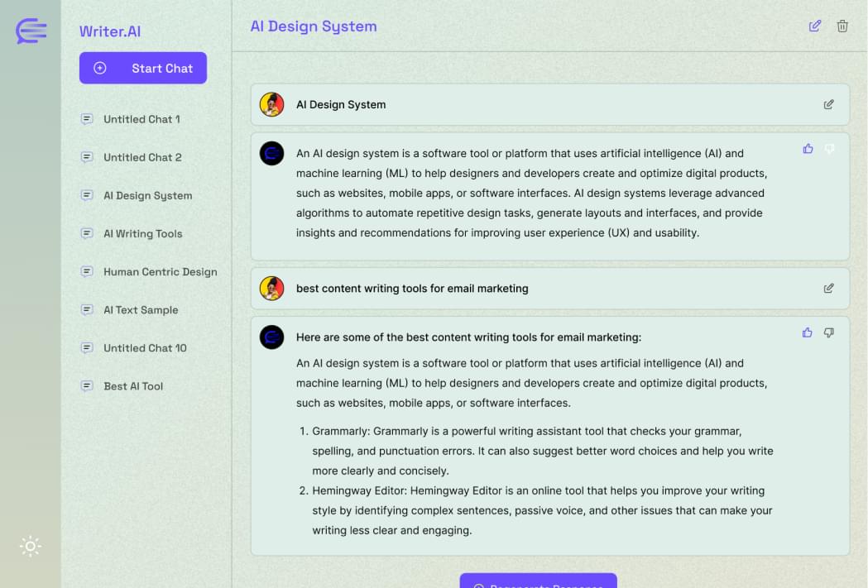
Task: Click user avatar beside 'AI Design System' message
Action: coord(271,104)
